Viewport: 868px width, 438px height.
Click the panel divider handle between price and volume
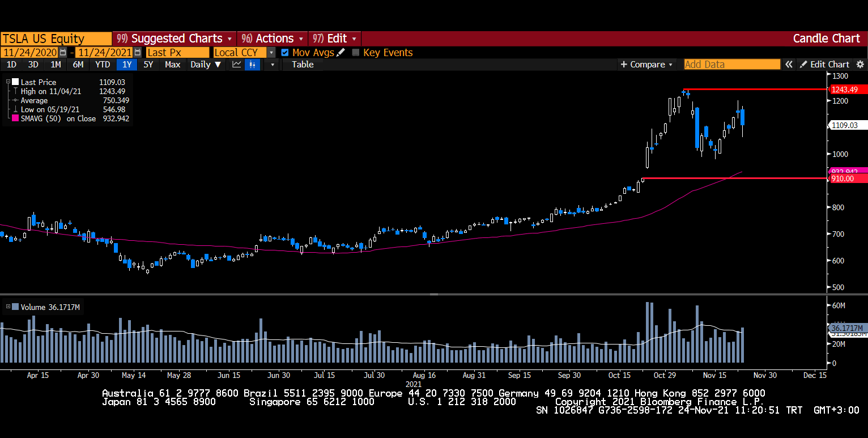pos(434,295)
